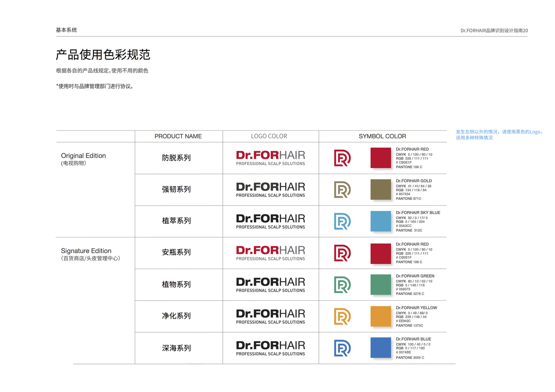
Task: Click the PANTONE 186 C text in 防脱系列 row
Action: [409, 167]
